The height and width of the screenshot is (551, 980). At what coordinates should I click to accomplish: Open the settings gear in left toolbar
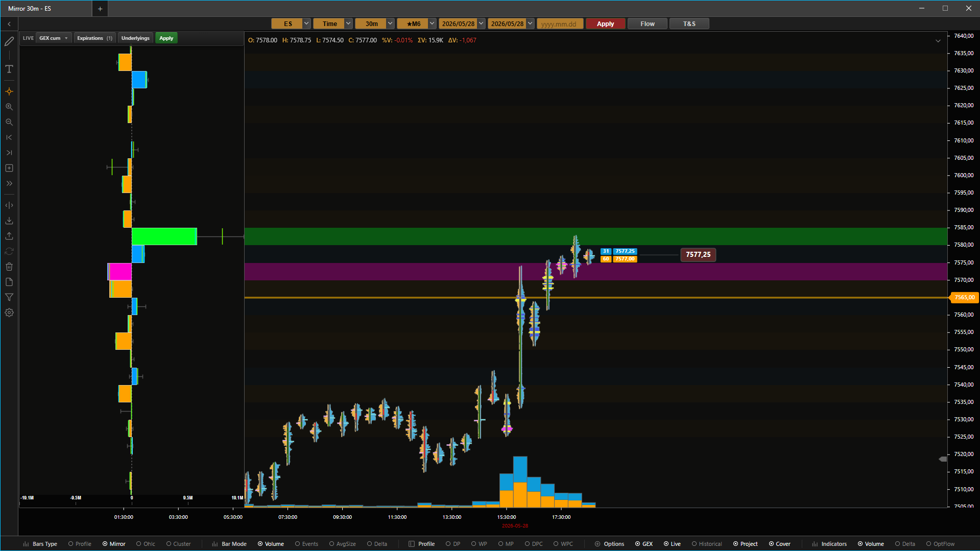point(9,313)
